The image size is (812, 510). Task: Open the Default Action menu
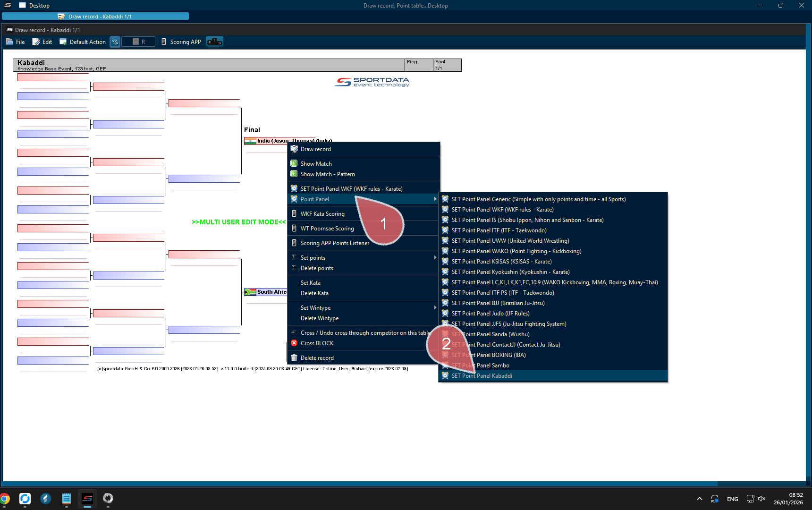83,42
